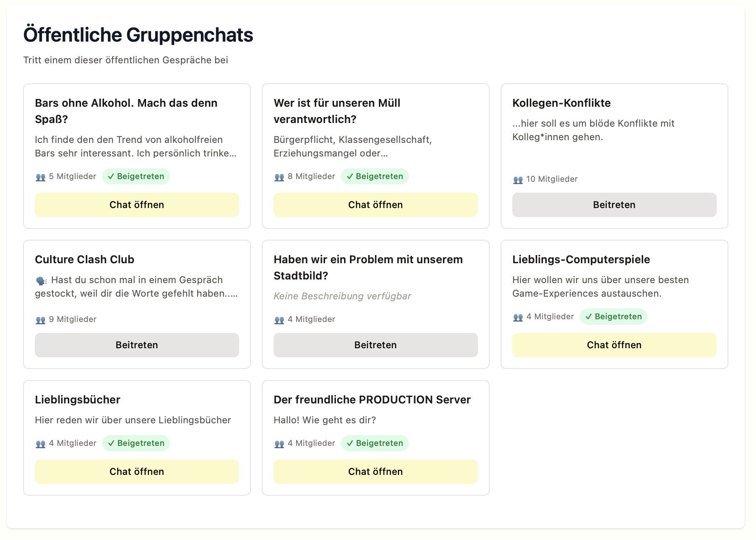Click the members icon on Lieblings-Computerspiele card

click(517, 317)
